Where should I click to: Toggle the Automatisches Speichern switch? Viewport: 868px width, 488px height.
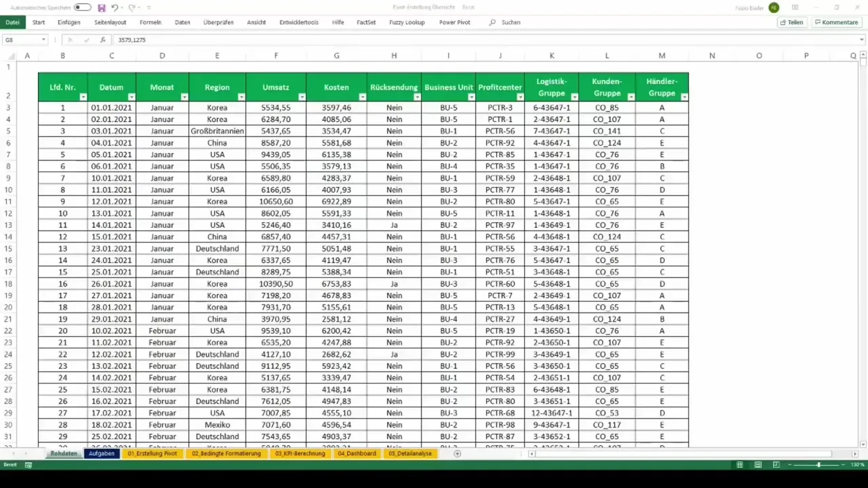[82, 7]
